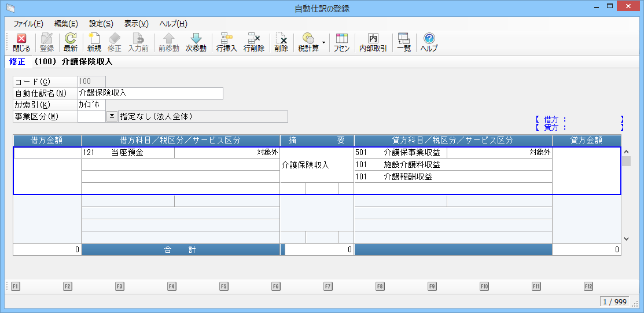Insert a row using 行挿入 icon

pos(226,43)
